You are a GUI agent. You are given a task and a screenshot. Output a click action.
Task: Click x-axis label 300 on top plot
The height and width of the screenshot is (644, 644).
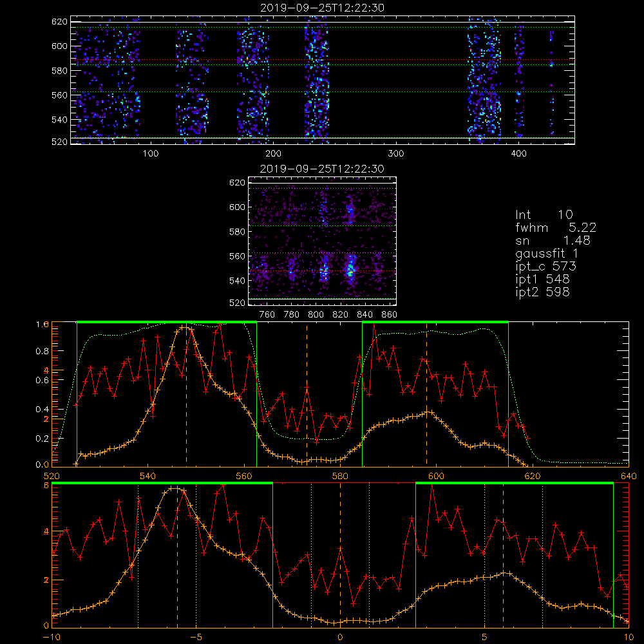pos(396,154)
